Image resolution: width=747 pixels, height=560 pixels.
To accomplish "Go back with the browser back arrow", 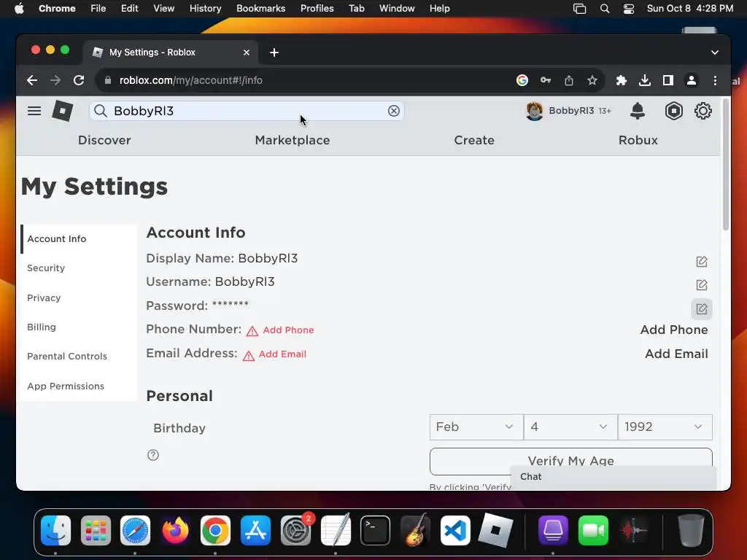I will (32, 80).
